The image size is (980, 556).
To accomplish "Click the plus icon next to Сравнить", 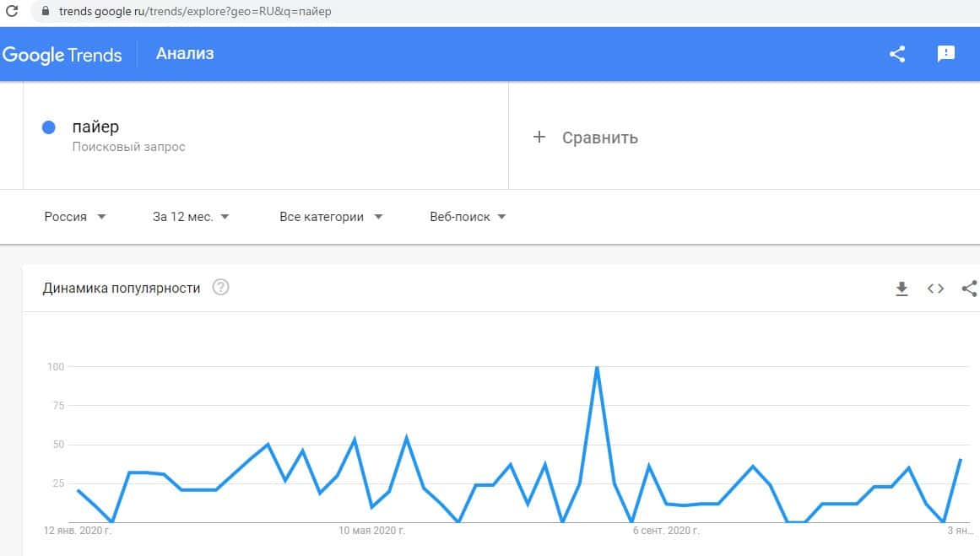I will click(x=540, y=137).
